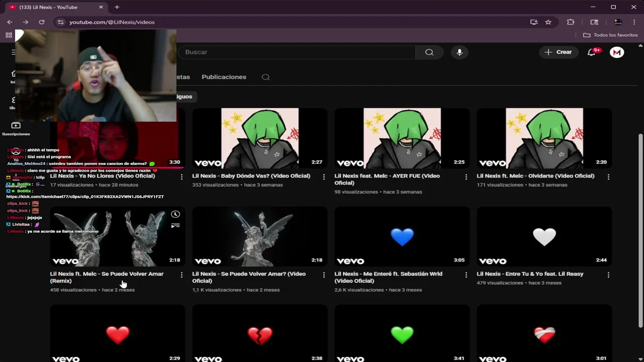Open the tab search icon in toolbar
The image size is (644, 362).
coord(594,22)
